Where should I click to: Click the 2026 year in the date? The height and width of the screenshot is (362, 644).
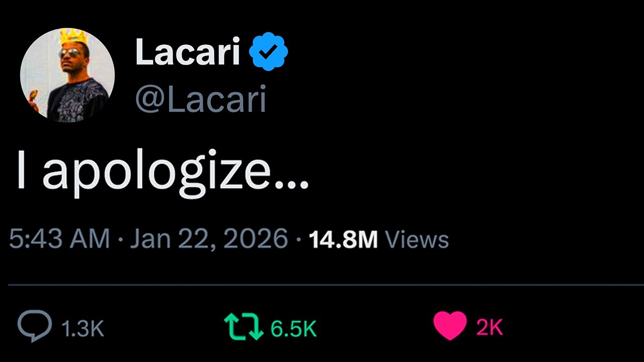click(255, 239)
